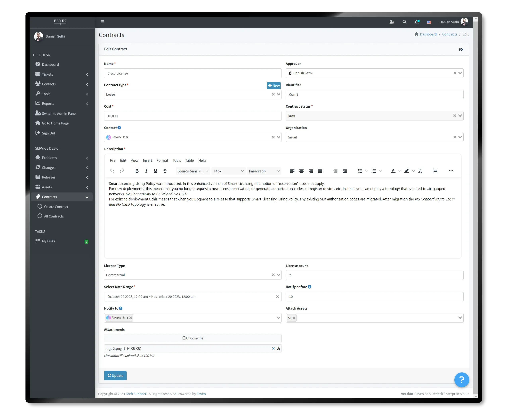The width and height of the screenshot is (510, 420).
Task: Open the user management icon in top bar
Action: click(392, 22)
